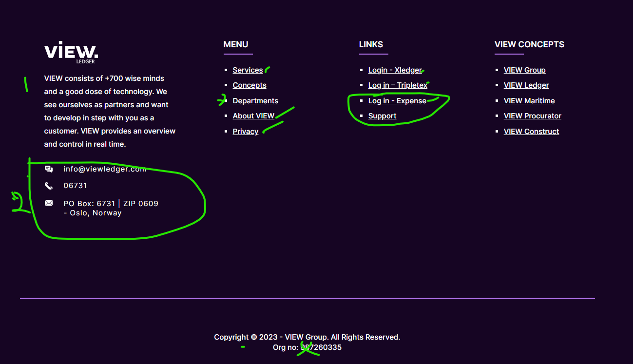
Task: Visit the VIEW Group concept link
Action: pyautogui.click(x=524, y=70)
